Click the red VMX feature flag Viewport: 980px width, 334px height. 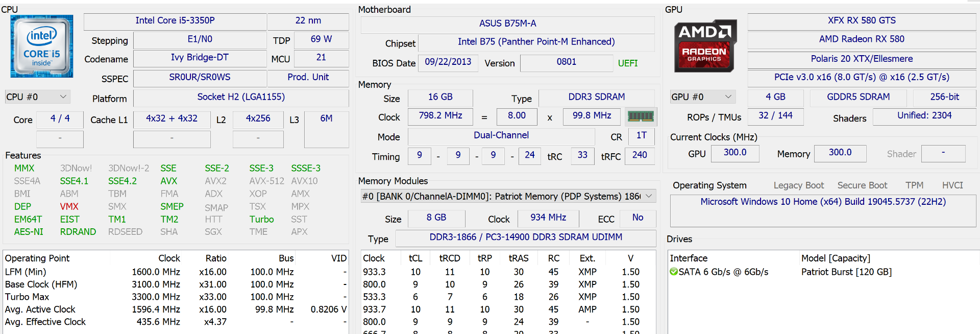(x=69, y=206)
